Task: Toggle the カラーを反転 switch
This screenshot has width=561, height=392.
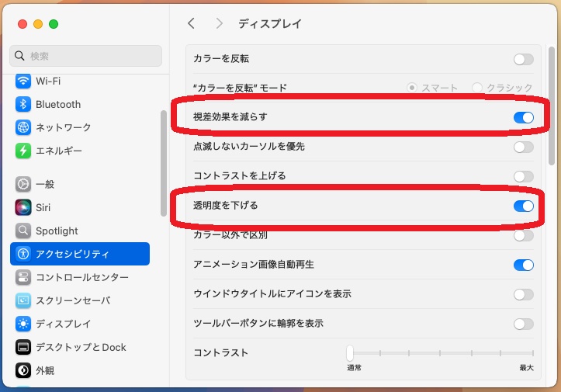Action: point(524,59)
